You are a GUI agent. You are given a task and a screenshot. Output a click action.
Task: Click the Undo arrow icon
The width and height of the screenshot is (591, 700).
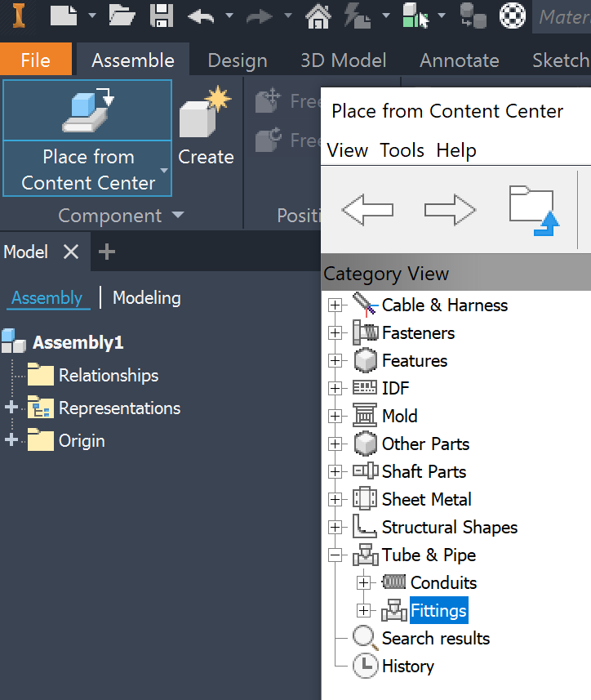click(x=201, y=15)
